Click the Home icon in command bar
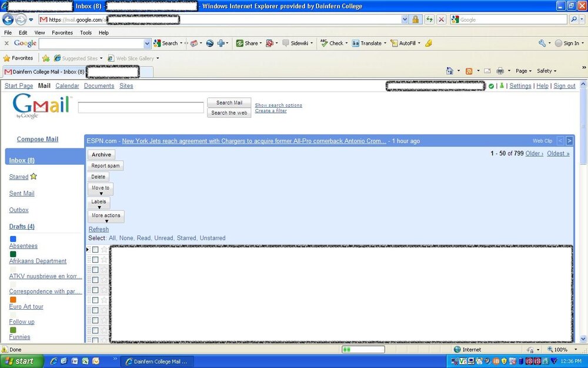This screenshot has width=588, height=368. coord(450,71)
